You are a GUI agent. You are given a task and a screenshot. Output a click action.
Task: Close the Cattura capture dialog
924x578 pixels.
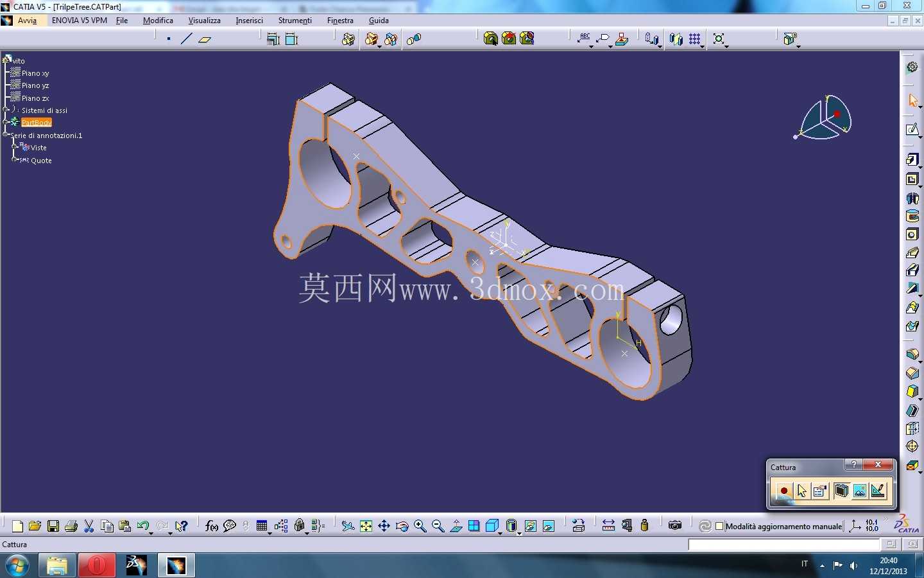[x=878, y=464]
